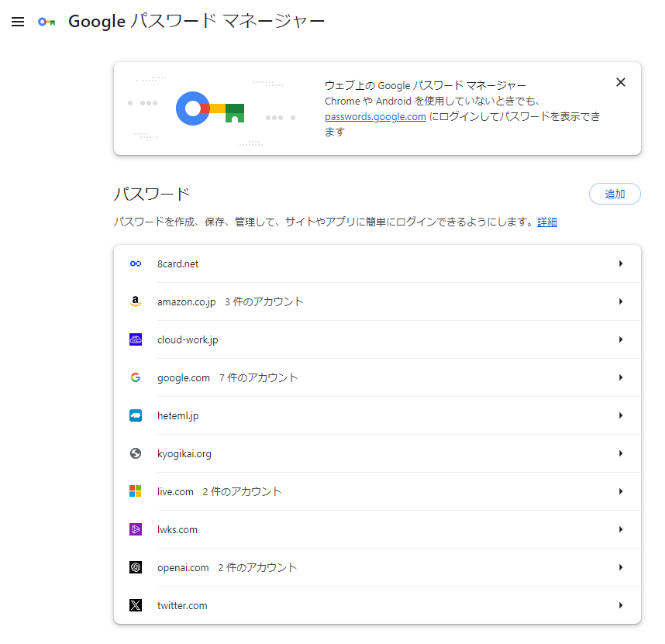Click the X logo for twitter.com
This screenshot has height=644, width=665.
(136, 605)
